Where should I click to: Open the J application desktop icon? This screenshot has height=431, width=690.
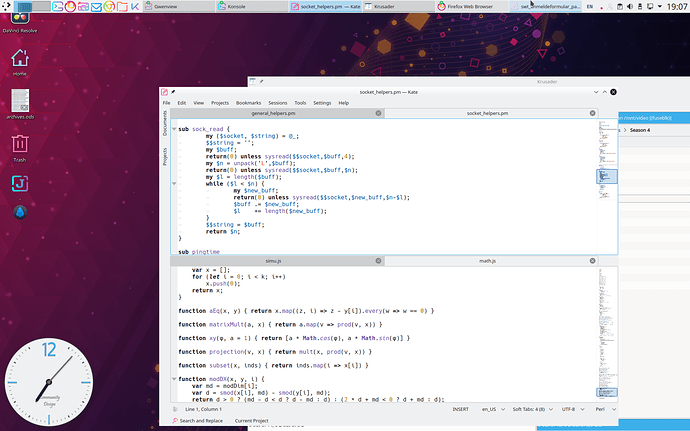click(20, 184)
